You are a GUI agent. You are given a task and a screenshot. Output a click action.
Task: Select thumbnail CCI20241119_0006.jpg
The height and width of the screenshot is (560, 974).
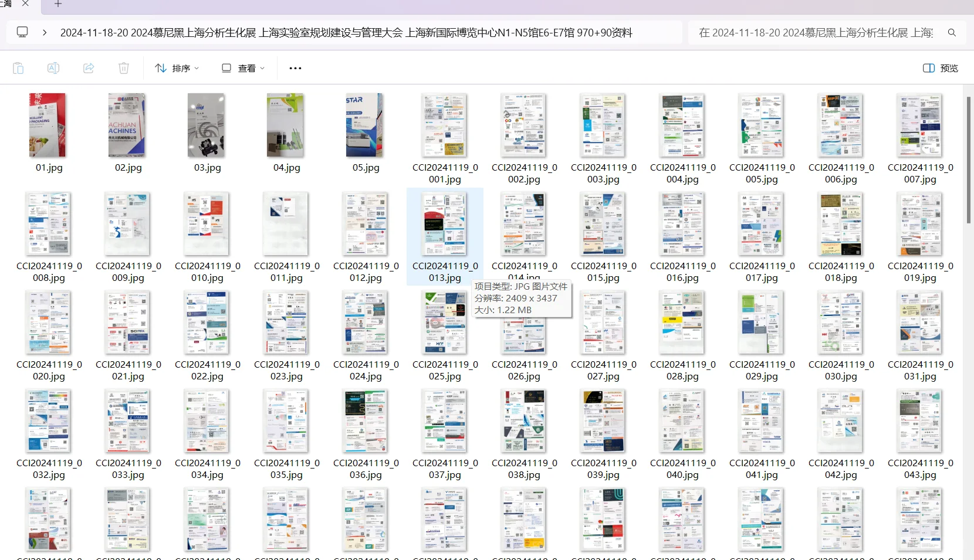coord(841,125)
